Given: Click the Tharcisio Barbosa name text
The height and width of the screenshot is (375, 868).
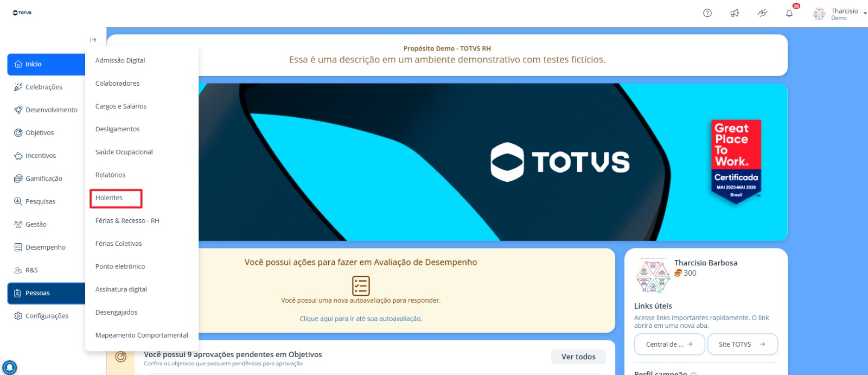Looking at the screenshot, I should click(706, 263).
